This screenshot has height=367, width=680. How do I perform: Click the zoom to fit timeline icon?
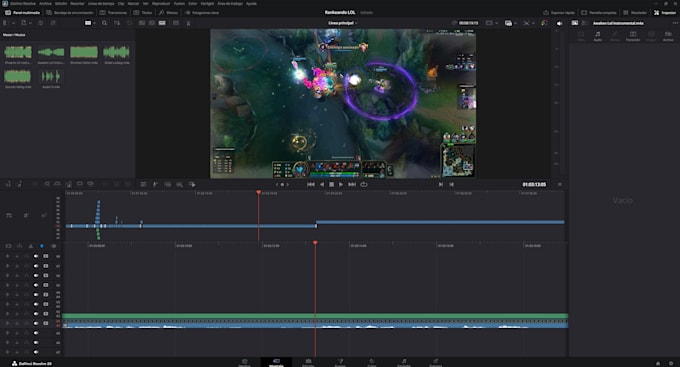pos(179,184)
